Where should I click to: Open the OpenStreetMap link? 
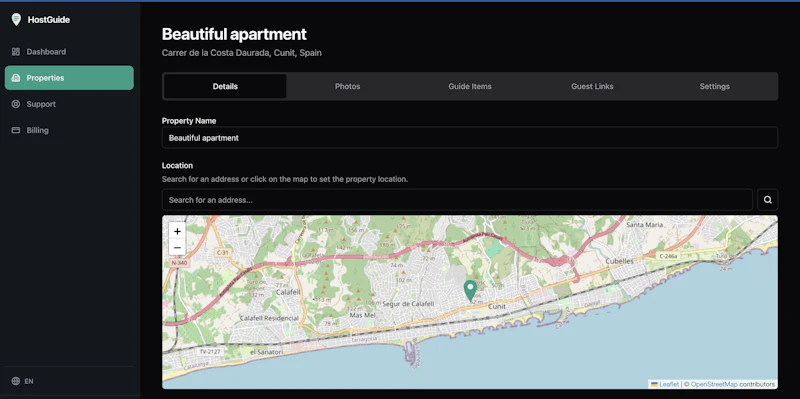[x=714, y=384]
